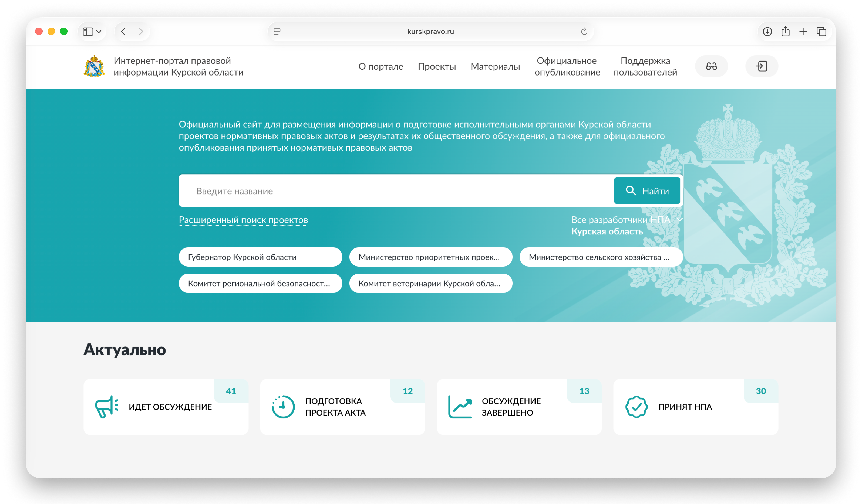Screen dimensions: 862x504
Task: Click the magnifier icon in Найти button
Action: (x=631, y=191)
